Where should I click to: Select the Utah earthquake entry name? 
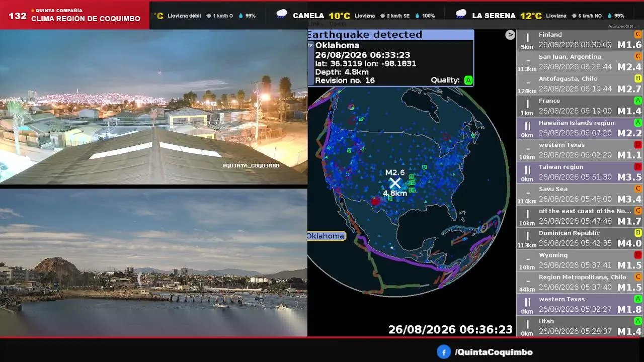tap(546, 321)
